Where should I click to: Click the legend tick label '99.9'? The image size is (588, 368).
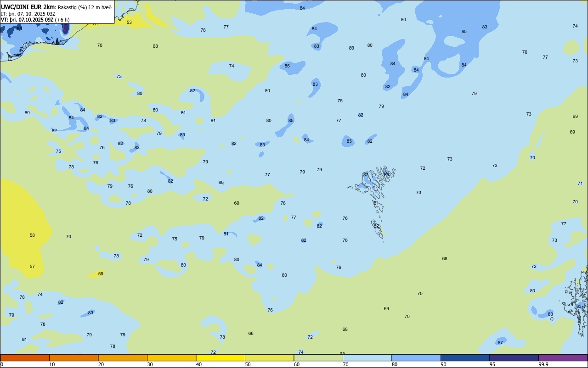point(543,364)
